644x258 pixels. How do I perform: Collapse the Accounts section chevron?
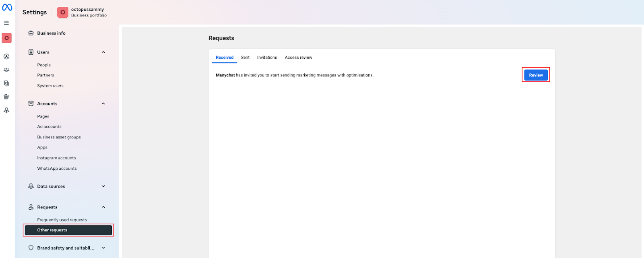pyautogui.click(x=103, y=103)
